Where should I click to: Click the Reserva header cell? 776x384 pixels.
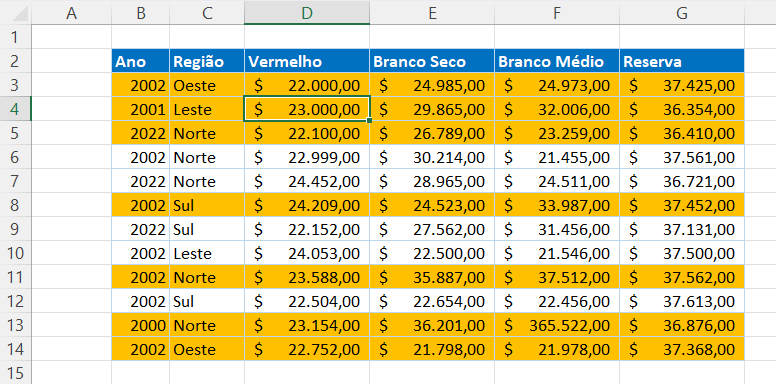click(x=682, y=61)
